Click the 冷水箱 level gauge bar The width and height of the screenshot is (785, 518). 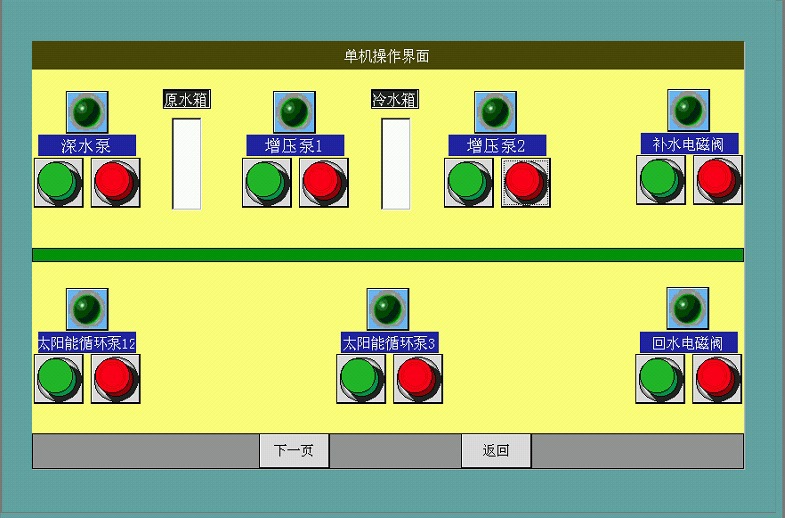tap(396, 164)
